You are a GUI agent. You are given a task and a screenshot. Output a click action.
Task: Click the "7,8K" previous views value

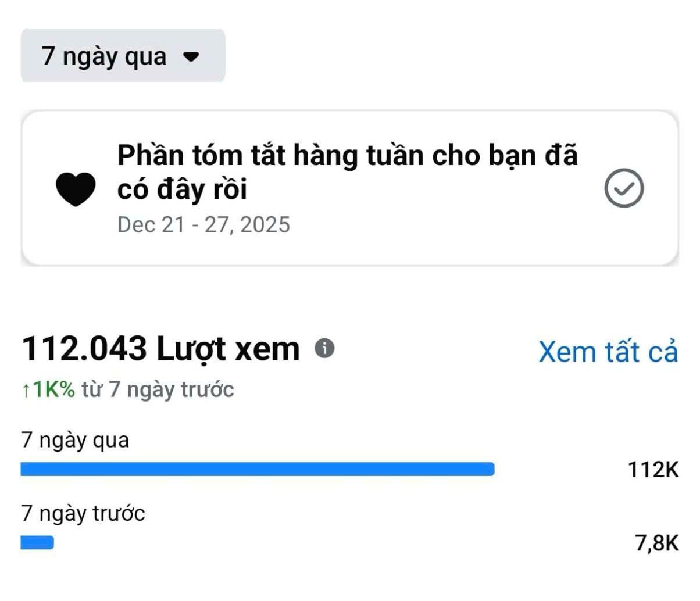(657, 543)
